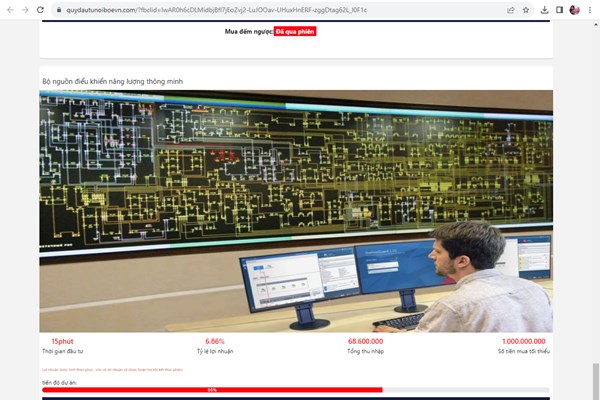600x400 pixels.
Task: Click the browser Back arrow
Action: pos(10,10)
